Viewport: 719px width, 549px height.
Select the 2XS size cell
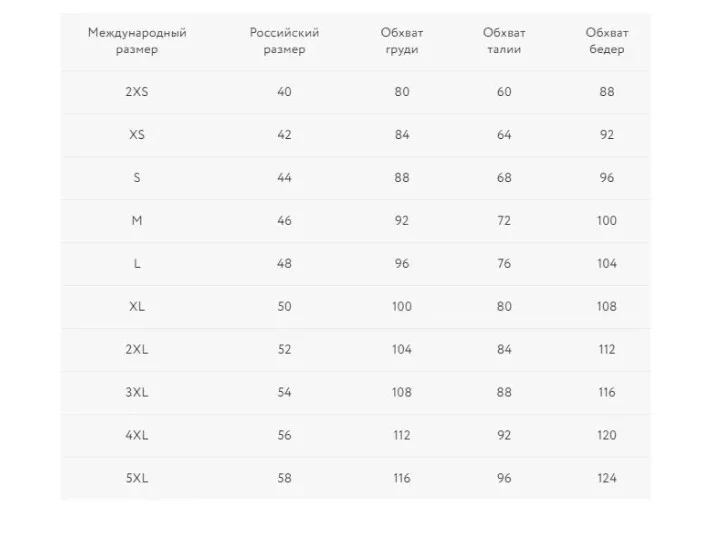[137, 92]
